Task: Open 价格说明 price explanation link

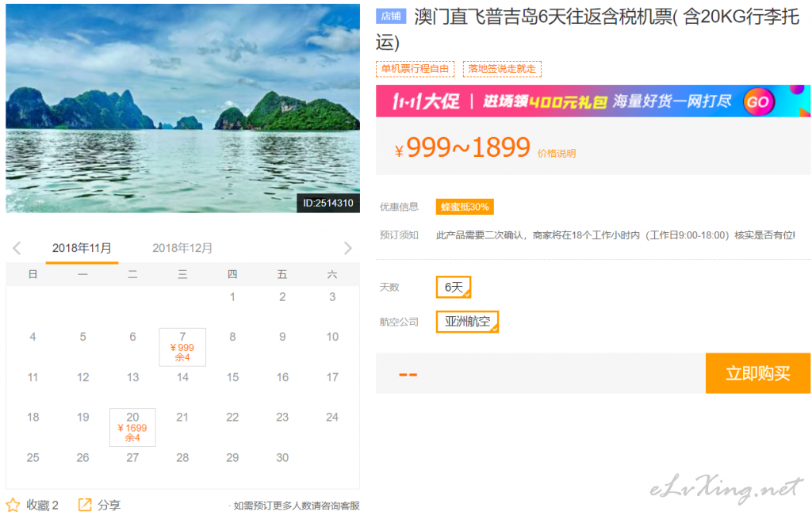Action: pyautogui.click(x=557, y=153)
